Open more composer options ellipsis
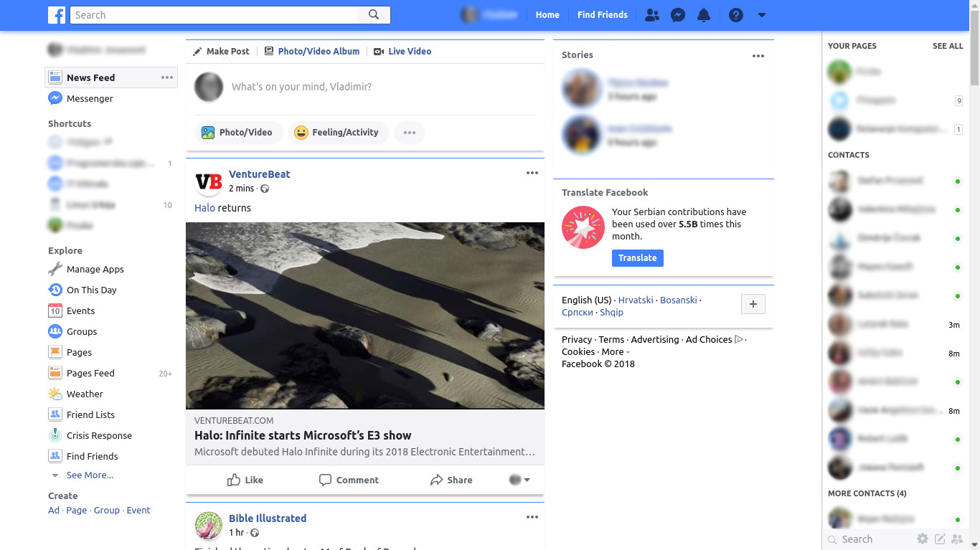 409,132
